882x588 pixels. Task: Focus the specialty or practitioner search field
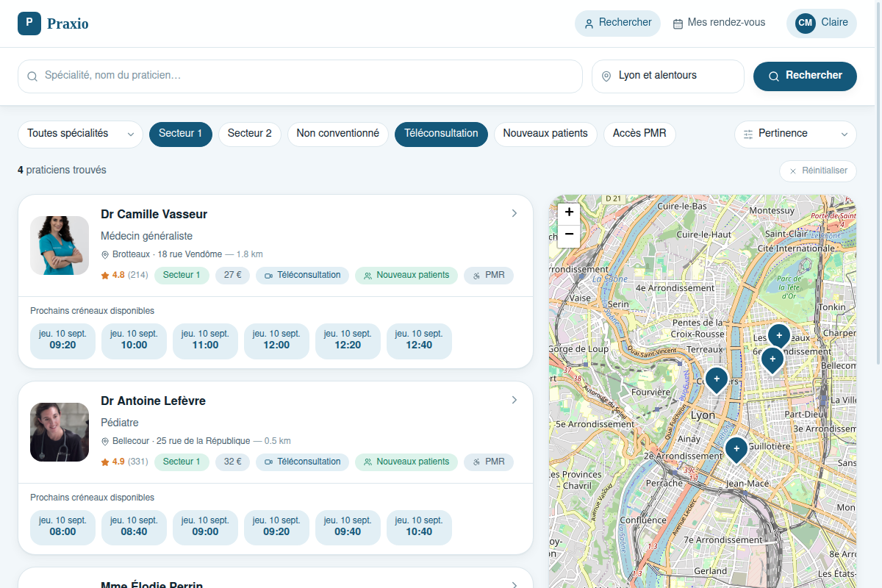click(300, 76)
